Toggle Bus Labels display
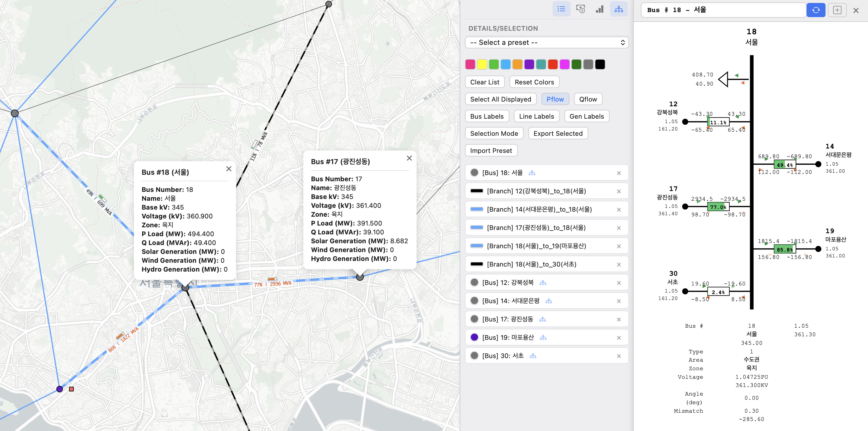The image size is (868, 431). click(487, 116)
